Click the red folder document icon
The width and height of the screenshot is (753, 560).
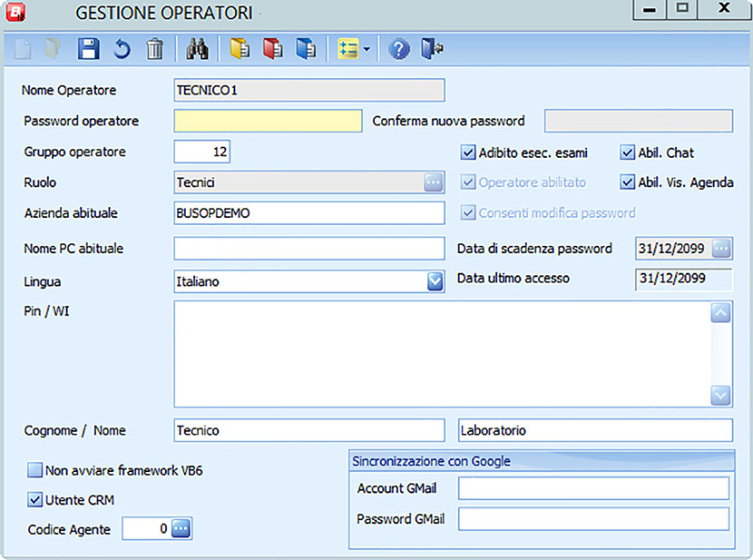[273, 50]
